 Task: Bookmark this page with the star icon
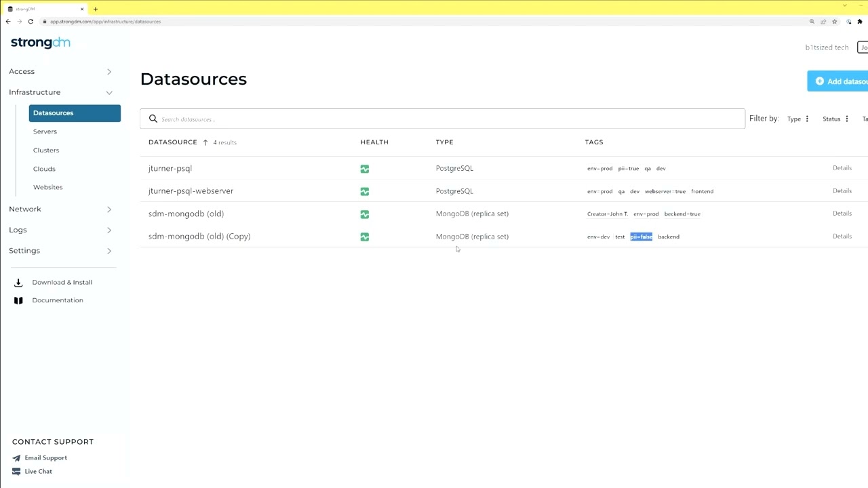coord(835,22)
